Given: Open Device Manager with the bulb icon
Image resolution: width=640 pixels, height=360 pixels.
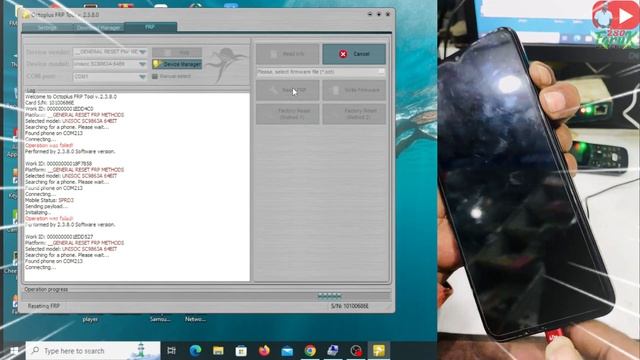Looking at the screenshot, I should 177,64.
